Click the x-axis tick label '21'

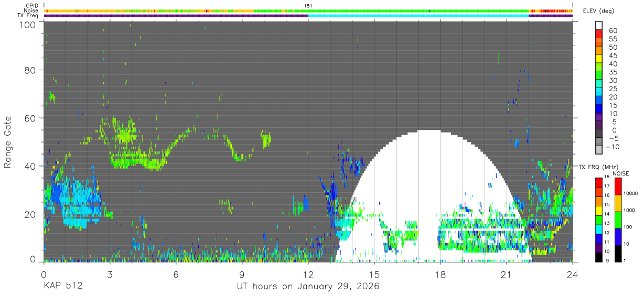point(507,274)
